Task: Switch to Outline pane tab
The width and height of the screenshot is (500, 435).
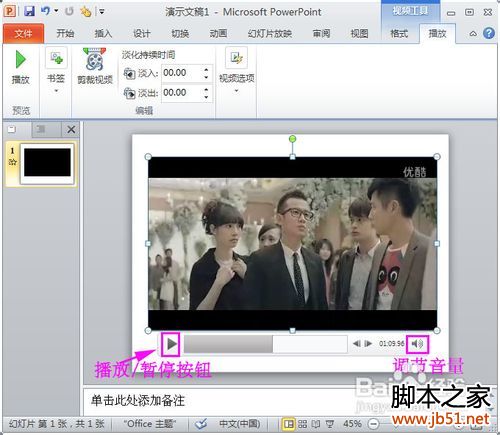Action: coord(41,129)
